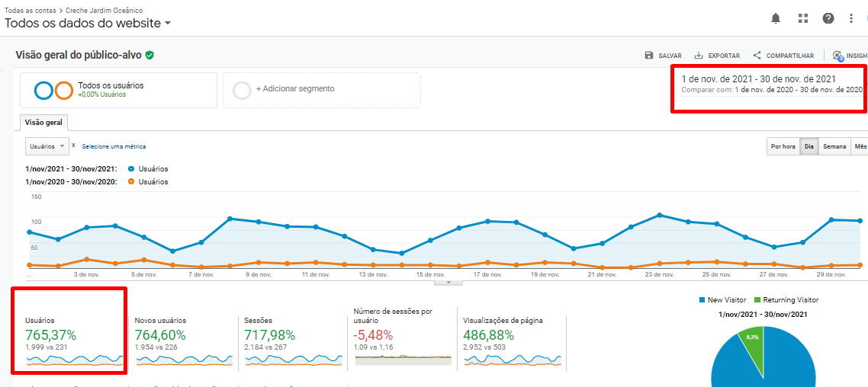Viewport: 868px width, 387px height.
Task: Click the Salvar save icon
Action: click(x=649, y=56)
